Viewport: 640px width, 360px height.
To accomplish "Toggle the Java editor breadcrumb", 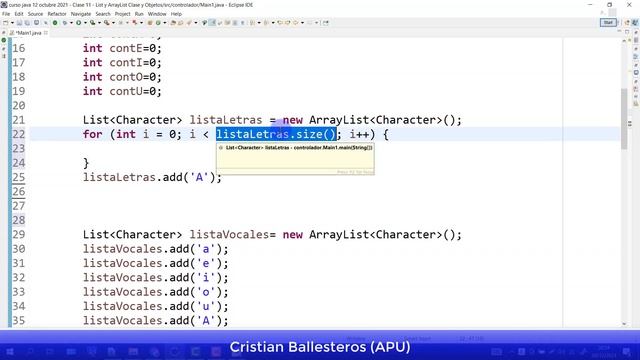I will coord(204,23).
